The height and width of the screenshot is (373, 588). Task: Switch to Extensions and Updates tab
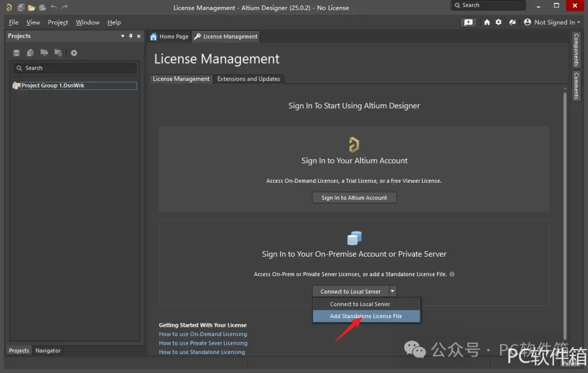tap(249, 79)
